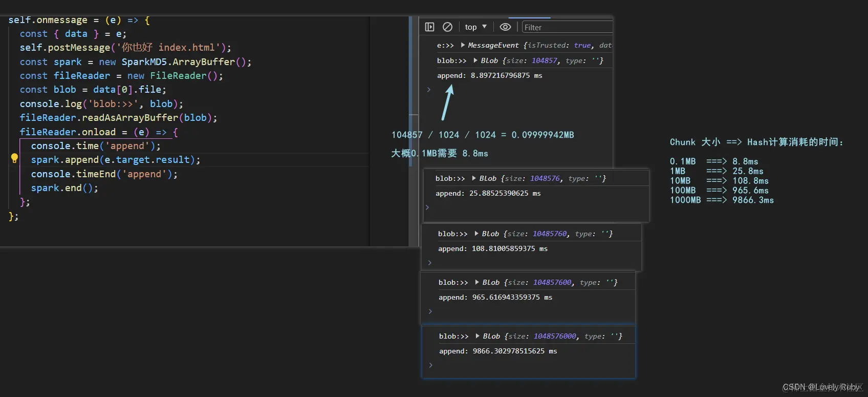Click the 'const blob = data[0].file;' line
The height and width of the screenshot is (397, 868).
coord(93,90)
